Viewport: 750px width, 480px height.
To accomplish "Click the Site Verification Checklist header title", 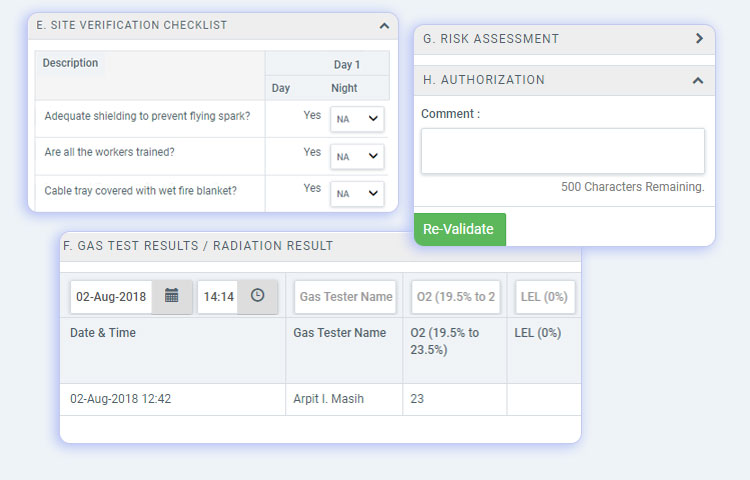I will (131, 26).
